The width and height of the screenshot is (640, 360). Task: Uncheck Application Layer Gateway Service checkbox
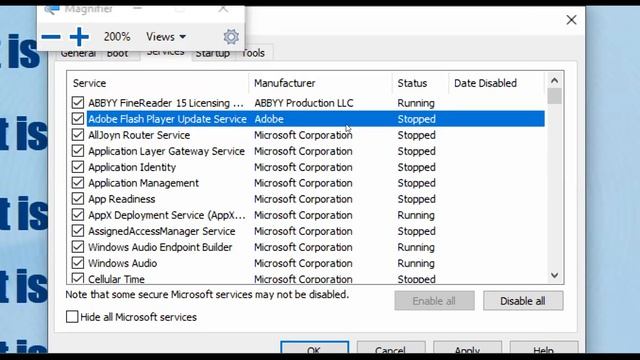pyautogui.click(x=78, y=151)
